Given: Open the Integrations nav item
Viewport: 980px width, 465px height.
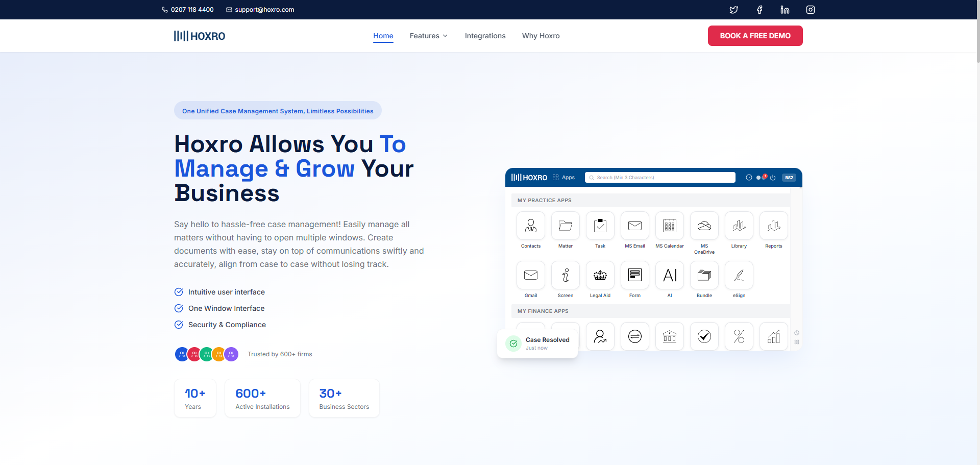Looking at the screenshot, I should 485,36.
